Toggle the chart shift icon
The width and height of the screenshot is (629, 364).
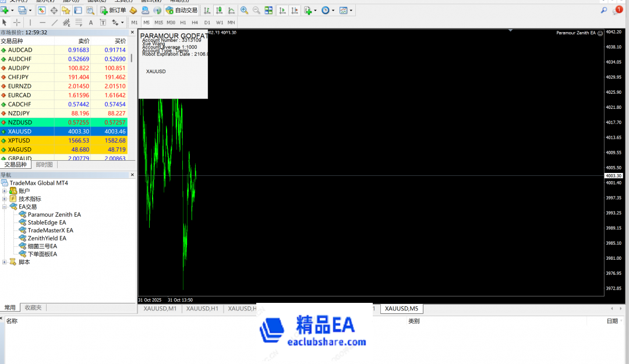(x=294, y=10)
